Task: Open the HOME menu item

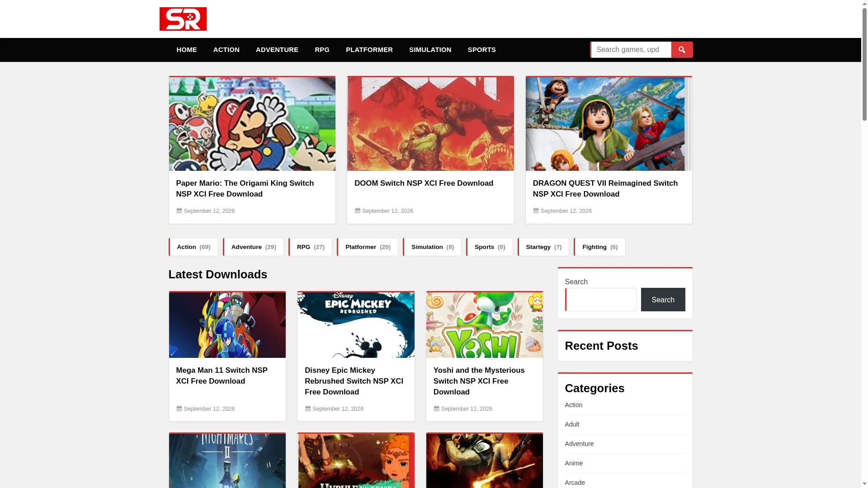Action: point(187,50)
